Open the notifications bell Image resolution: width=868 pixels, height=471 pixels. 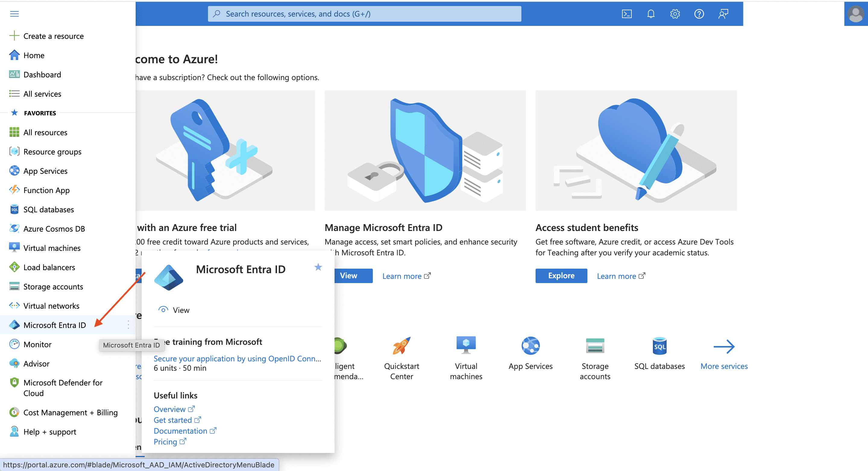(x=651, y=14)
